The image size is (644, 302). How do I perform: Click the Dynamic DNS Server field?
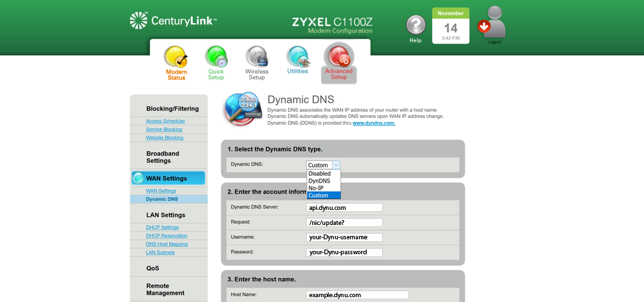[x=344, y=207]
